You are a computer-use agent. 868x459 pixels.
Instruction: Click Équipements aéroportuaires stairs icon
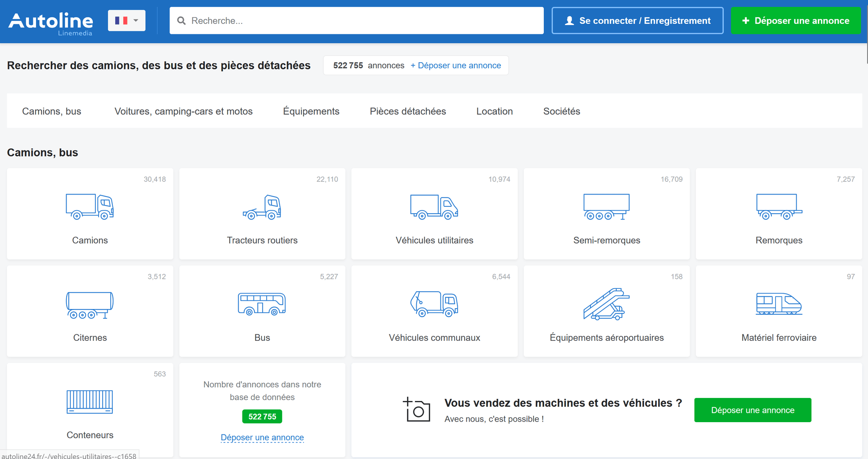pos(606,304)
